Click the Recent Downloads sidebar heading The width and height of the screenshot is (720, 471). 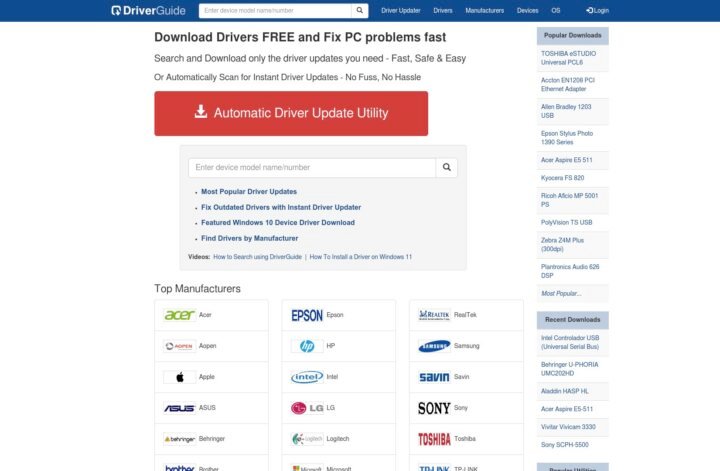tap(573, 320)
